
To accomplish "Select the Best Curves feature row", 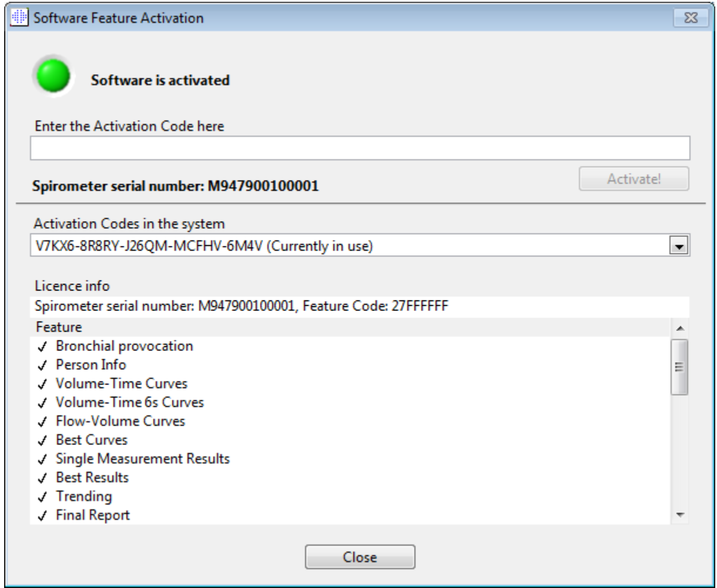I will coord(91,440).
